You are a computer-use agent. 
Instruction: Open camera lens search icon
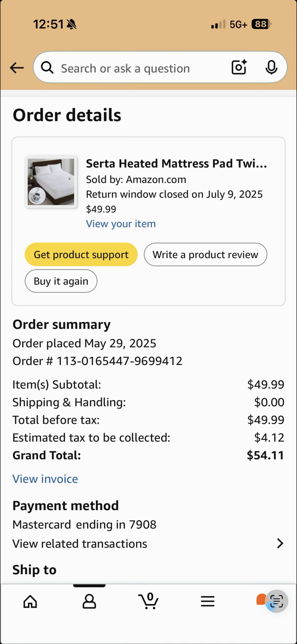point(239,67)
